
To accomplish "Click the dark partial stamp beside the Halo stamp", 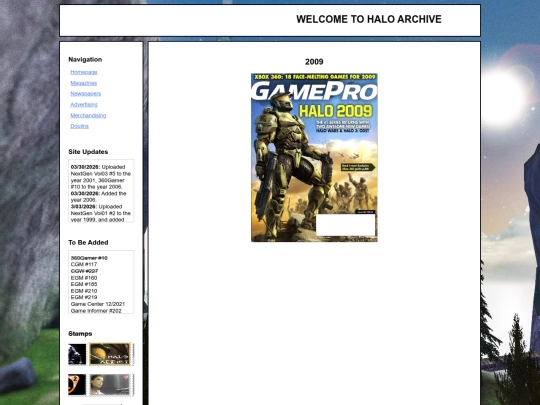I will [x=77, y=354].
